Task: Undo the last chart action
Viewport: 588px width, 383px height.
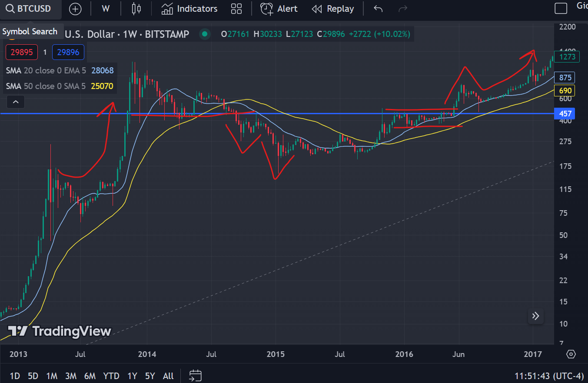Action: (x=378, y=9)
